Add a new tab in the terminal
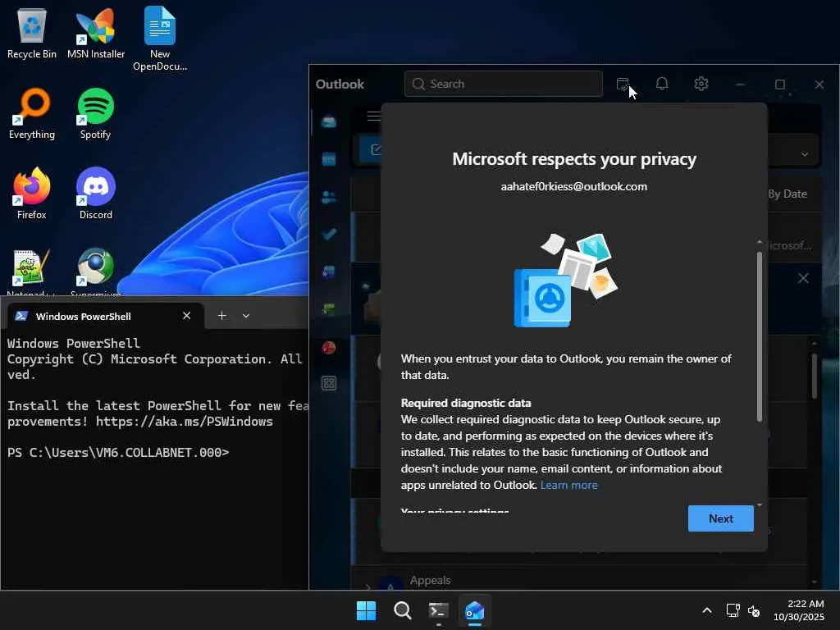Image resolution: width=840 pixels, height=630 pixels. tap(221, 316)
